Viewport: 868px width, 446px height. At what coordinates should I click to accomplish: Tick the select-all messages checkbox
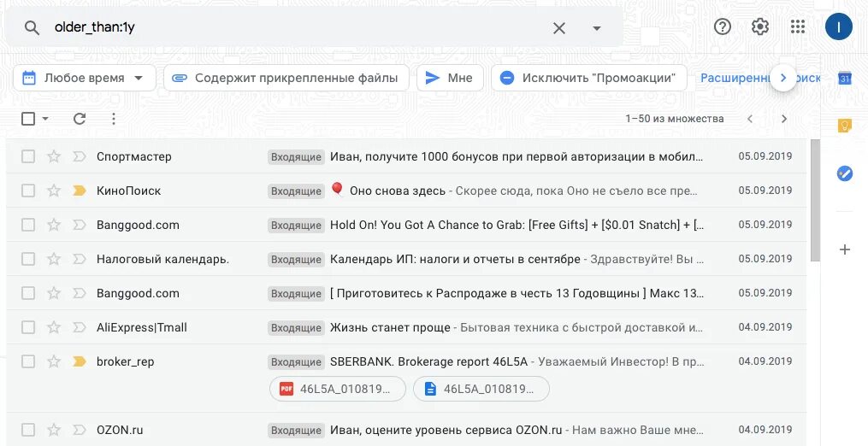tap(28, 119)
